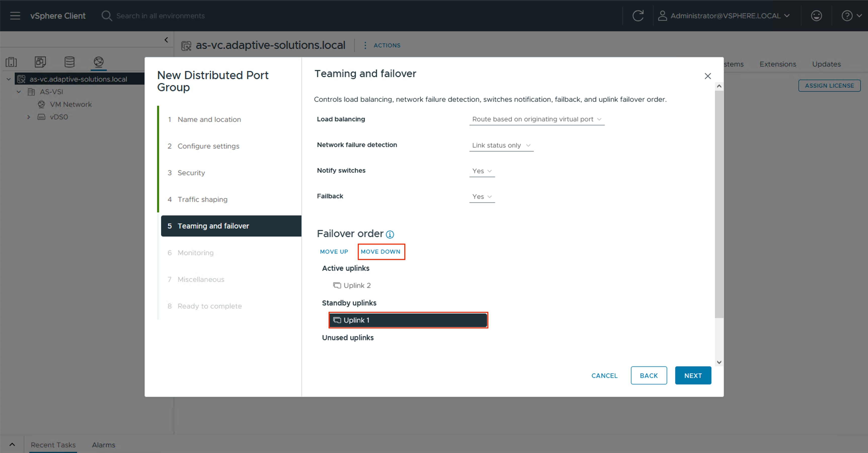868x453 pixels.
Task: Open the Hosts and Clusters inventory view
Action: [11, 62]
